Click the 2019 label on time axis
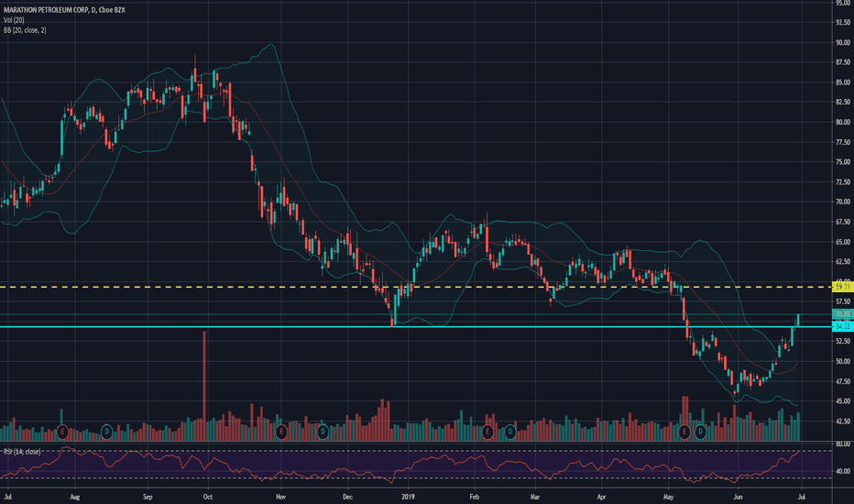This screenshot has height=504, width=854. (408, 497)
